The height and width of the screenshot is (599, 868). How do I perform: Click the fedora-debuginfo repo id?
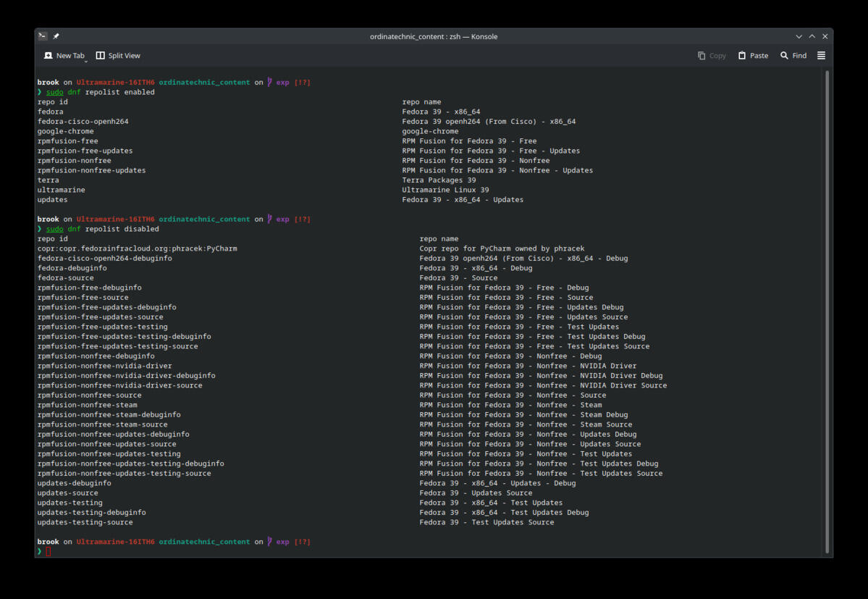[x=72, y=268]
